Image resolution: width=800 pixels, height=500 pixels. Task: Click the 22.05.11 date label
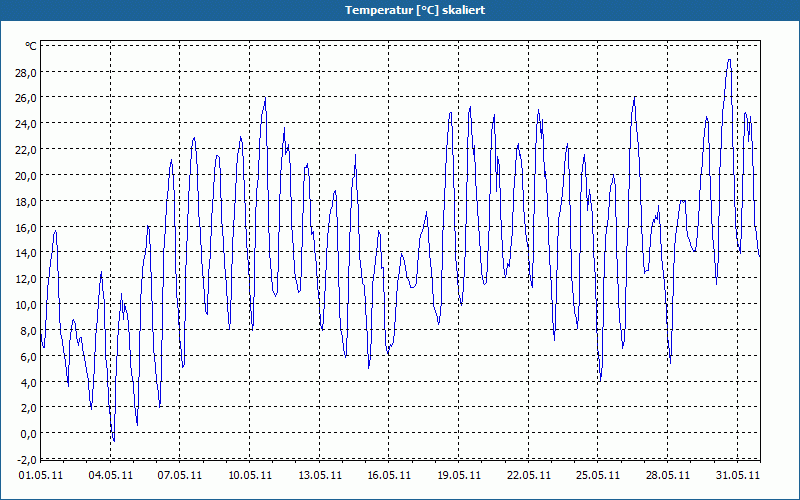(x=529, y=475)
